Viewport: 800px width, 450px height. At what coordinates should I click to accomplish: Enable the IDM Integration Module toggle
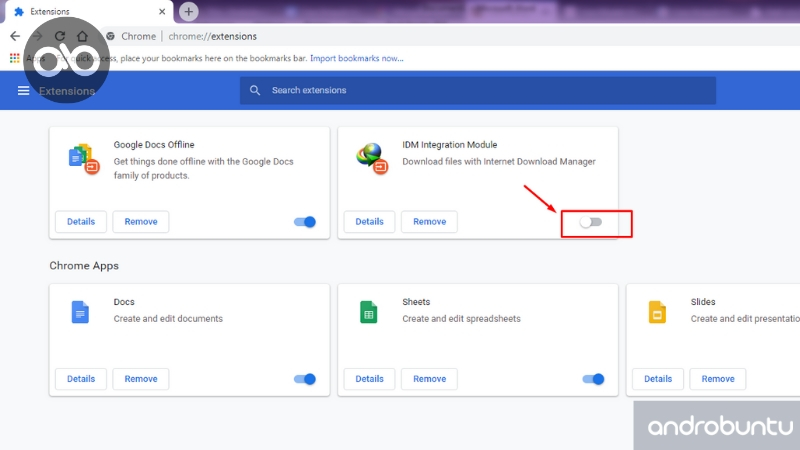592,222
